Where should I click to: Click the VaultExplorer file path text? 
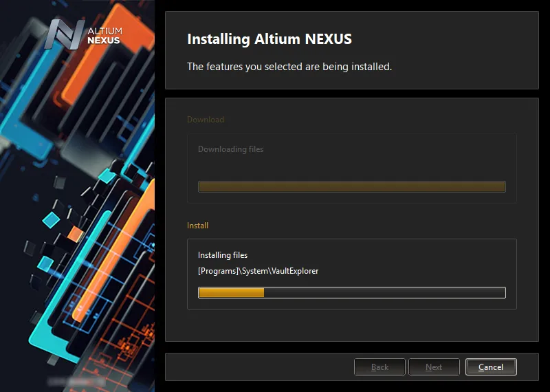(258, 271)
